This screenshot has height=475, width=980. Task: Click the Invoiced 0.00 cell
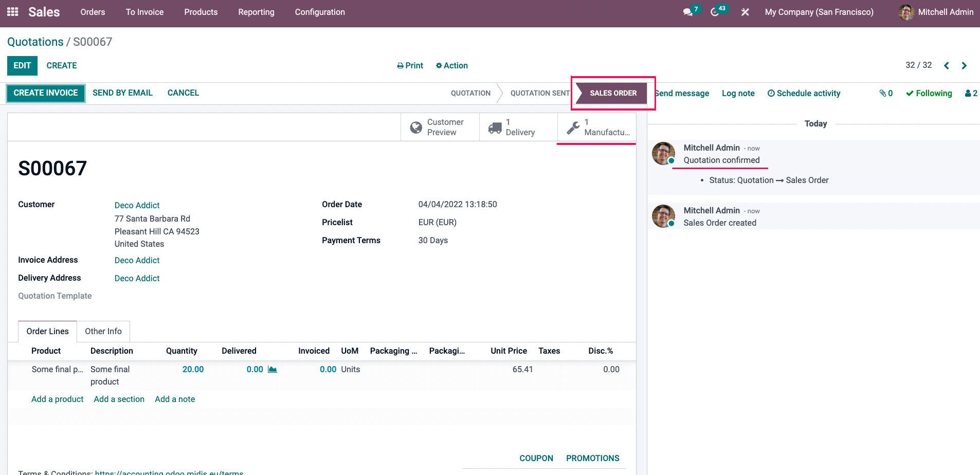(328, 370)
